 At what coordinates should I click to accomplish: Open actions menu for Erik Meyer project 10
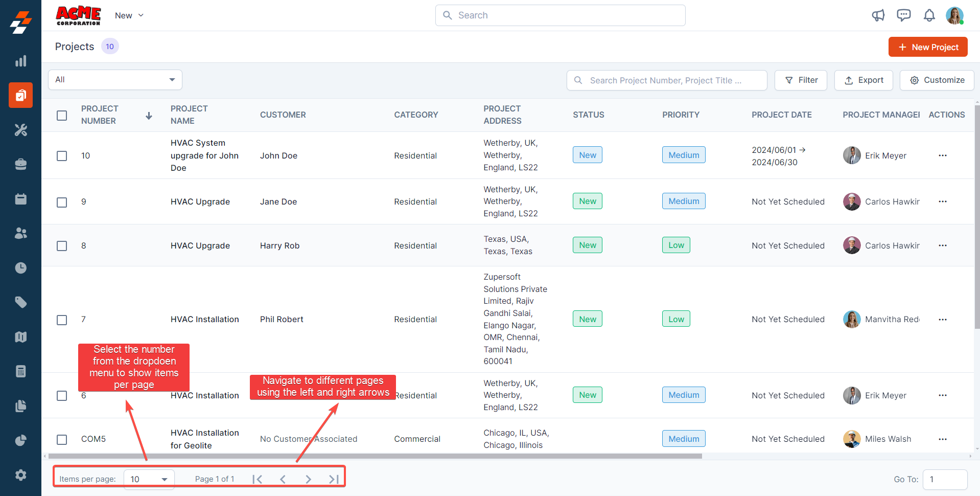pyautogui.click(x=942, y=155)
